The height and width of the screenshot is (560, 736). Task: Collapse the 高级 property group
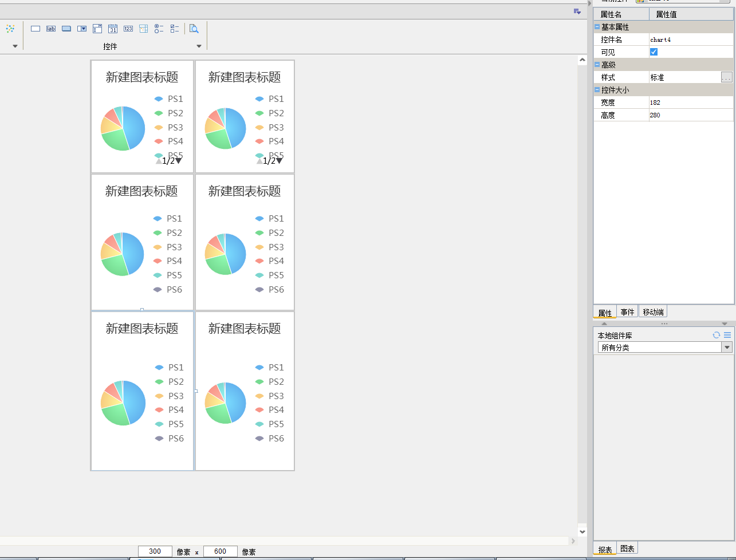tap(597, 65)
